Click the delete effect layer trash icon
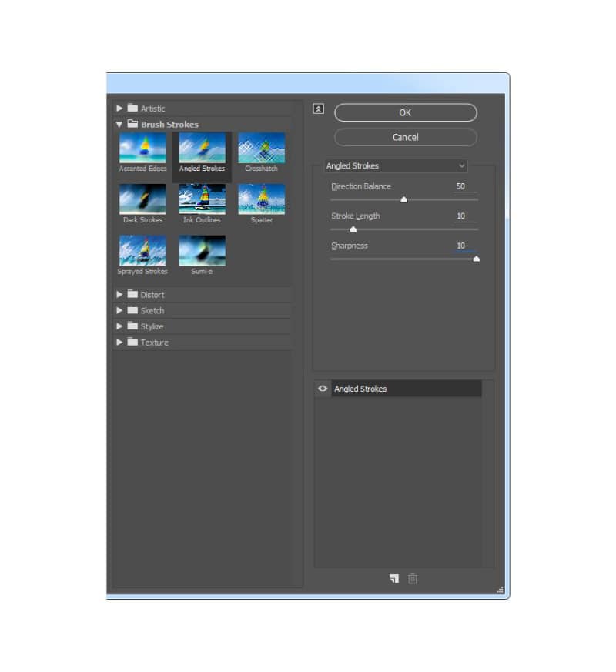This screenshot has height=672, width=616. click(x=413, y=579)
